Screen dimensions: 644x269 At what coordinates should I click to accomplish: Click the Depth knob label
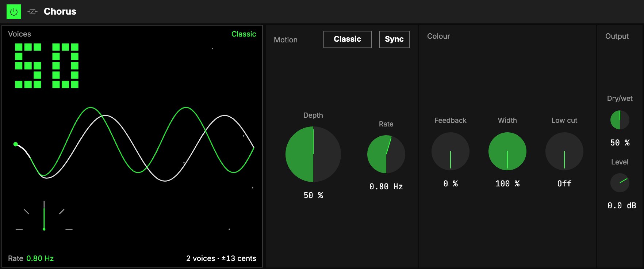313,115
